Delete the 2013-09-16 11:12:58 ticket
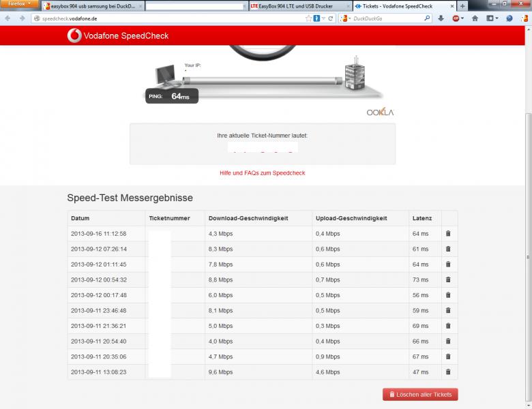This screenshot has width=532, height=409. click(448, 233)
